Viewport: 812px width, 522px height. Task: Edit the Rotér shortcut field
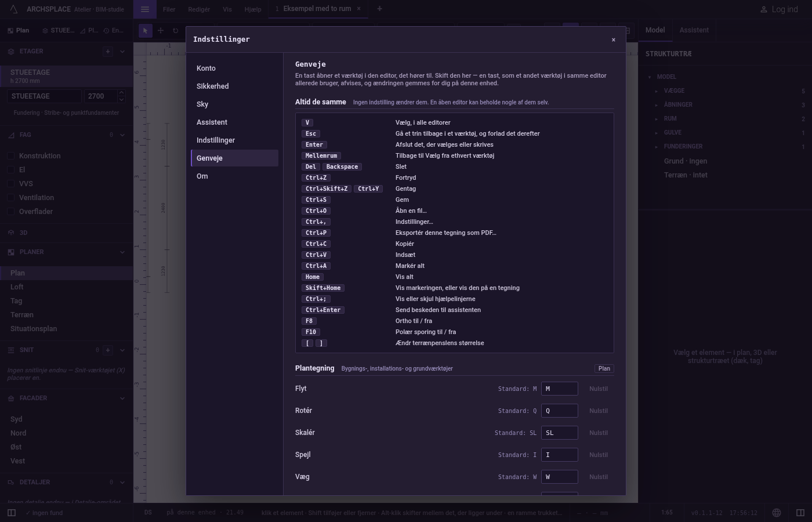point(560,411)
